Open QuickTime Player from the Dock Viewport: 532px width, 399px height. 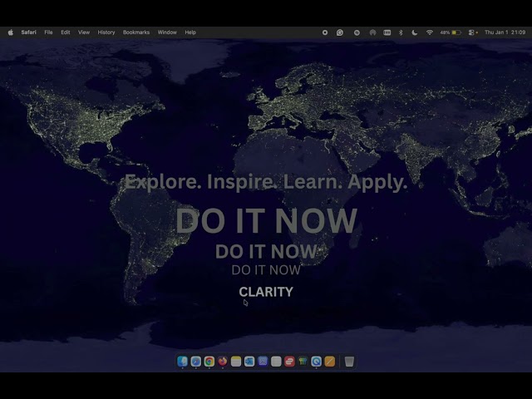(316, 362)
